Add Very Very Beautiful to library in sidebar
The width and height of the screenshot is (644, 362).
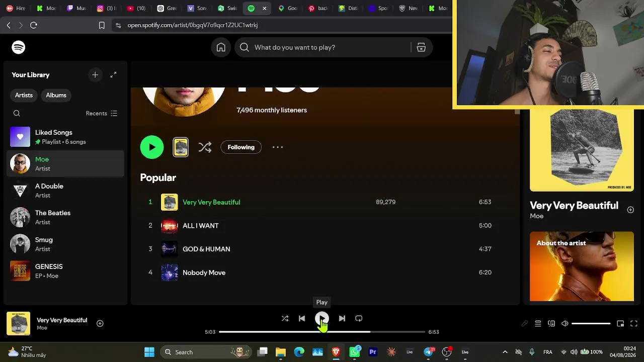[x=630, y=210]
